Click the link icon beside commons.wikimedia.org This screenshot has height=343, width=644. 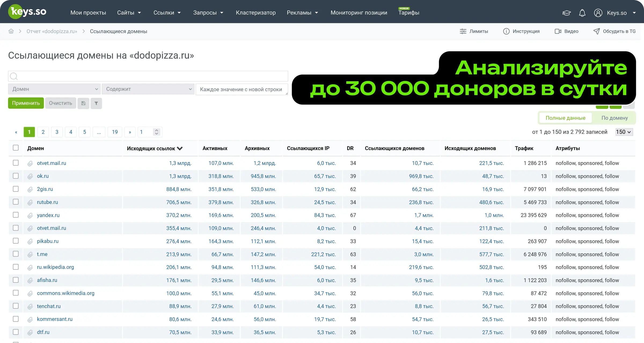tap(30, 293)
